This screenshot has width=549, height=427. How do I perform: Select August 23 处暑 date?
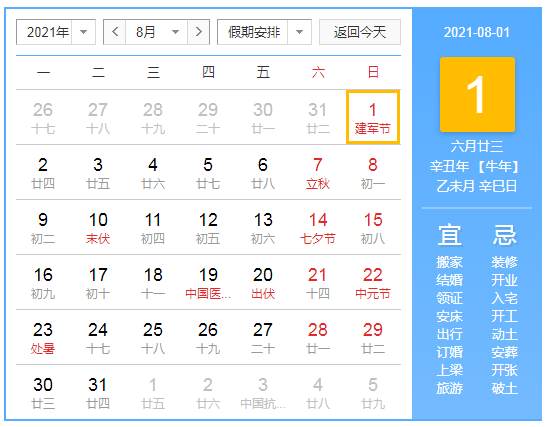click(43, 337)
